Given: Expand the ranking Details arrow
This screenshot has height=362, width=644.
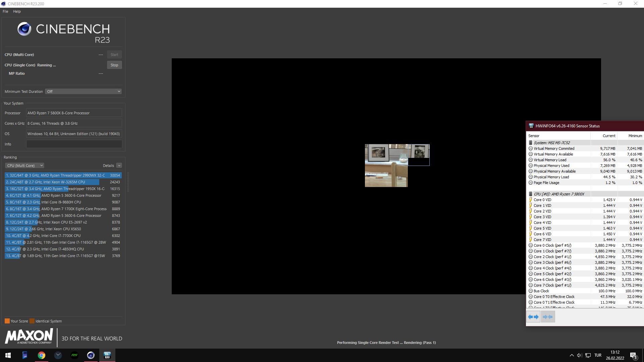Looking at the screenshot, I should tap(119, 166).
